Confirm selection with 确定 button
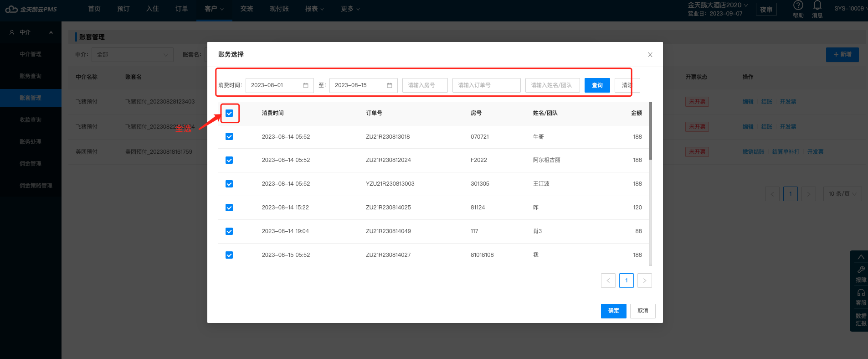The height and width of the screenshot is (359, 868). coord(614,311)
